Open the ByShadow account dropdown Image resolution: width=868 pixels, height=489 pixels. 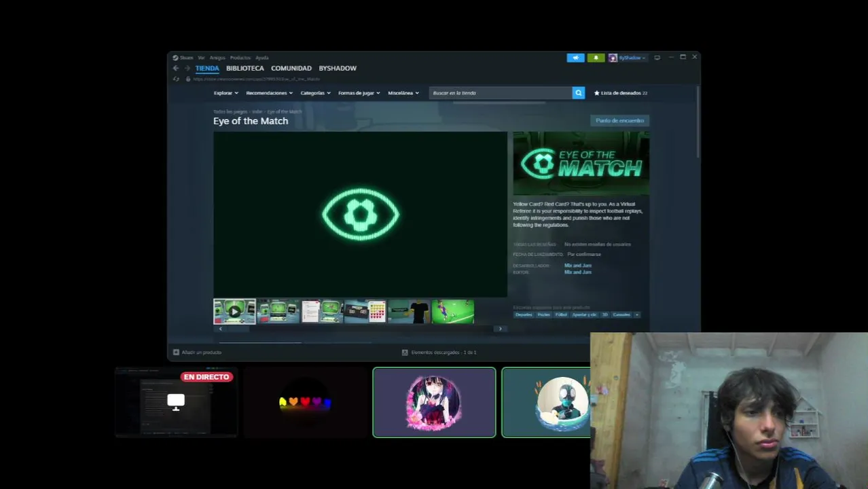click(x=632, y=58)
